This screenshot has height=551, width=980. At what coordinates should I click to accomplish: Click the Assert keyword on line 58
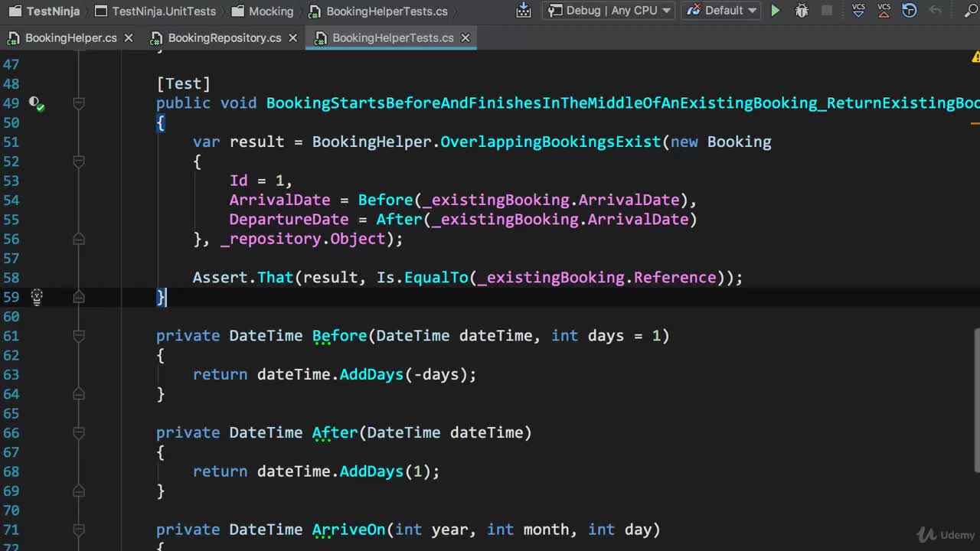[x=220, y=278]
